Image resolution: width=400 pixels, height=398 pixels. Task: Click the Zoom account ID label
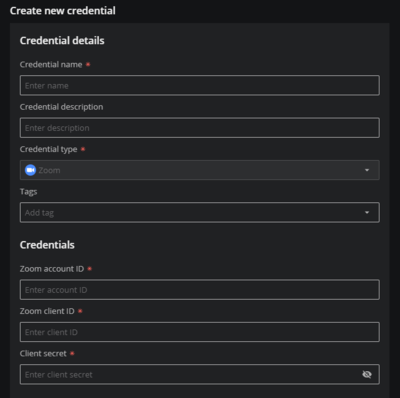coord(52,269)
